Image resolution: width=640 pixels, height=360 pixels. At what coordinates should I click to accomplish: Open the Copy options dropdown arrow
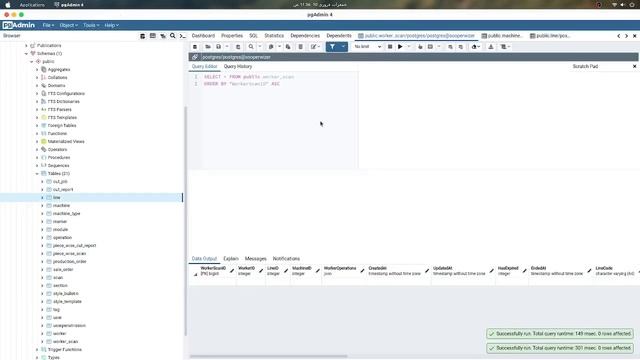click(279, 47)
